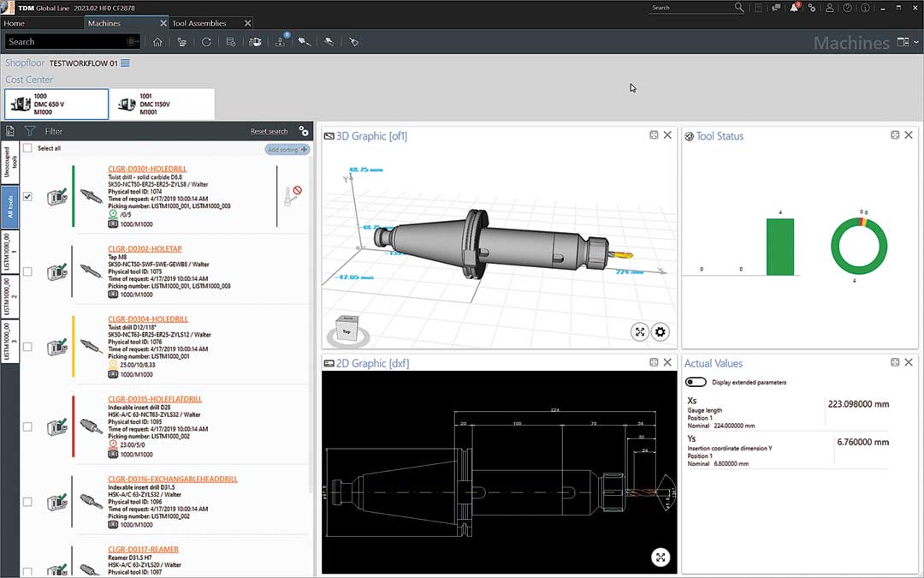Refresh the Machines list
The height and width of the screenshot is (578, 924).
coord(206,42)
